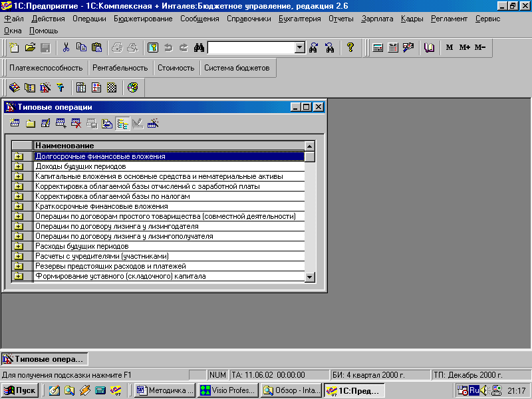The width and height of the screenshot is (532, 399).
Task: Select row Капитальные вложения в основные средства
Action: click(169, 176)
